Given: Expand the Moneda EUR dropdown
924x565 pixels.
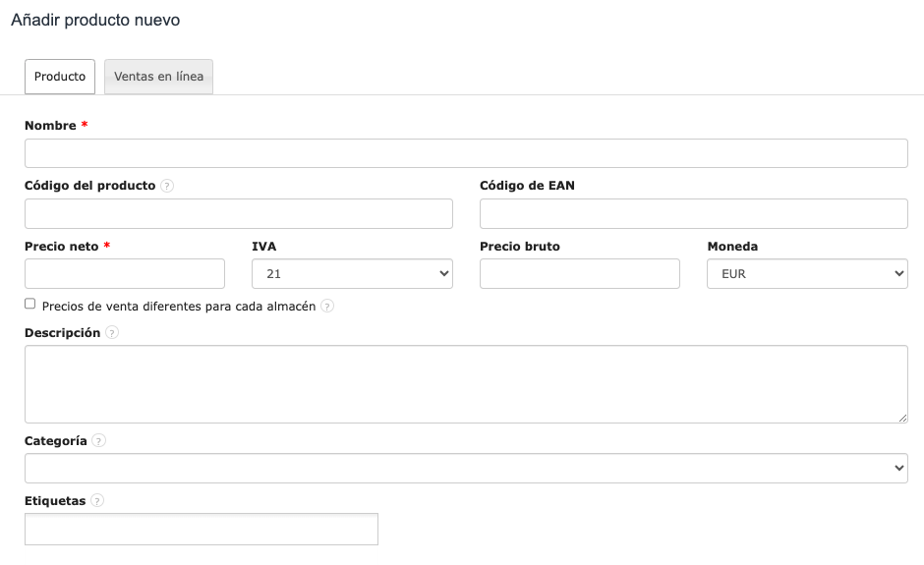Looking at the screenshot, I should tap(806, 274).
